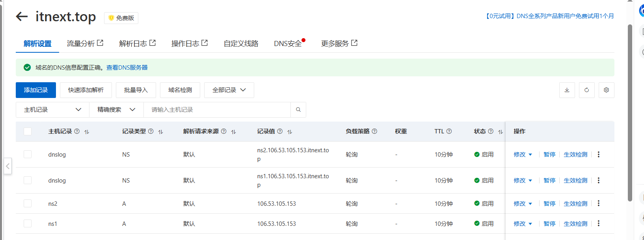Click the 请输入主机记录 search field

[217, 110]
